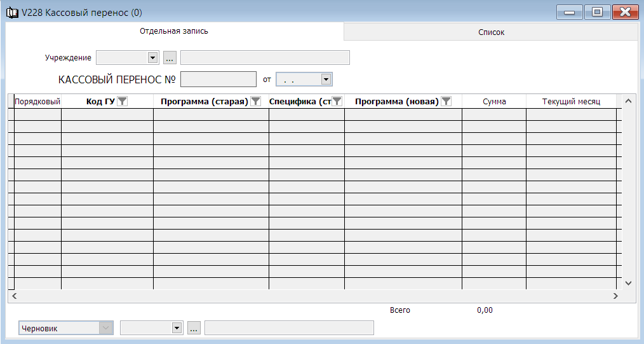Viewport: 644px width, 344px height.
Task: Click the Текущий месяц column header
Action: coord(570,102)
